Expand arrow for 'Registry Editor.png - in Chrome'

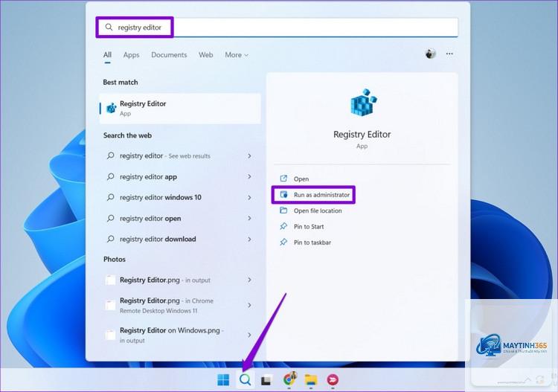249,305
